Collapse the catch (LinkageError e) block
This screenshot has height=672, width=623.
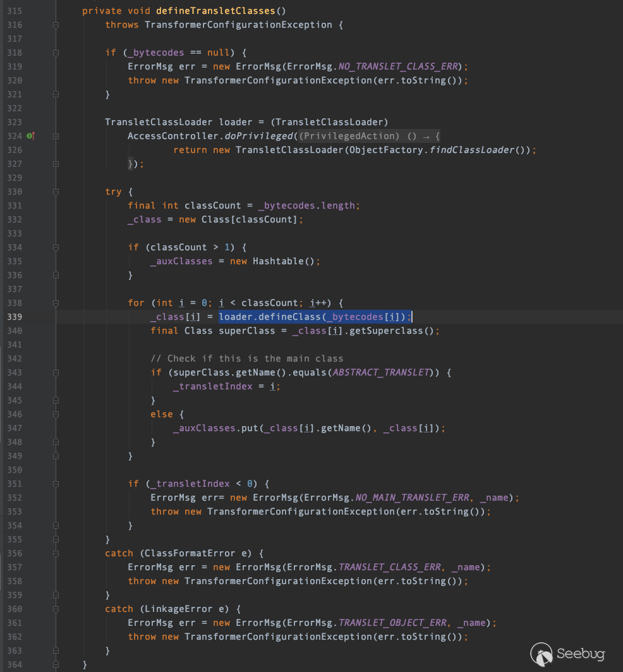click(56, 609)
